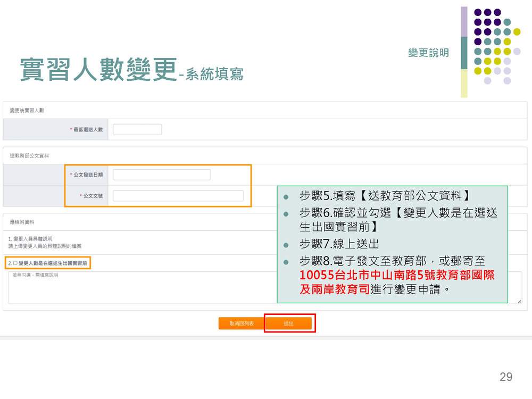Viewport: 532px width, 399px height.
Task: Click the 若無勾選，需填寫說明 text area
Action: (138, 288)
